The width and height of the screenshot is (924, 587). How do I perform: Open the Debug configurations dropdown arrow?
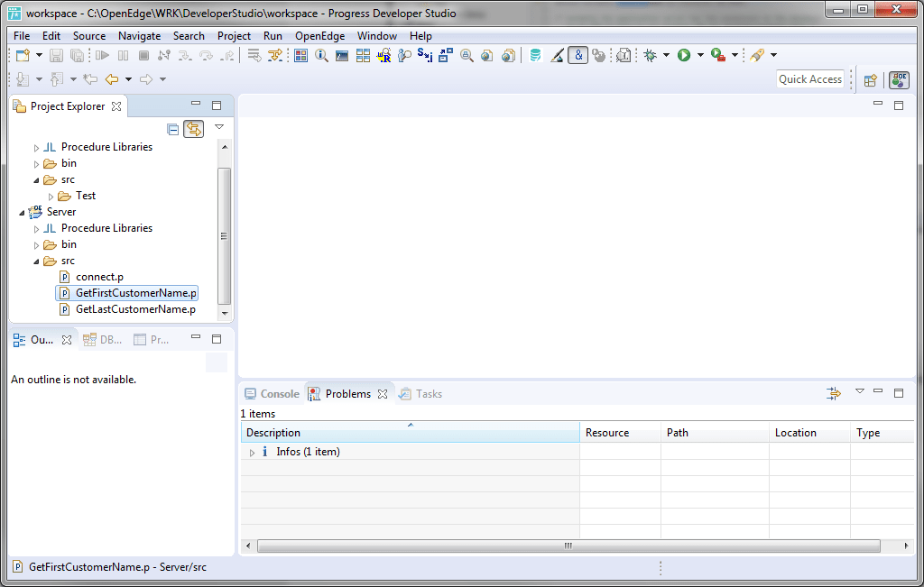click(667, 55)
